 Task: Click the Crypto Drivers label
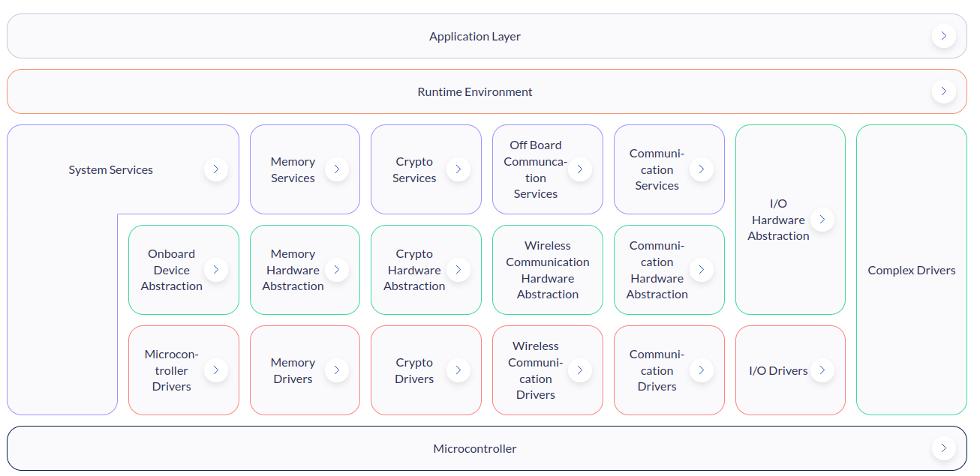point(414,370)
